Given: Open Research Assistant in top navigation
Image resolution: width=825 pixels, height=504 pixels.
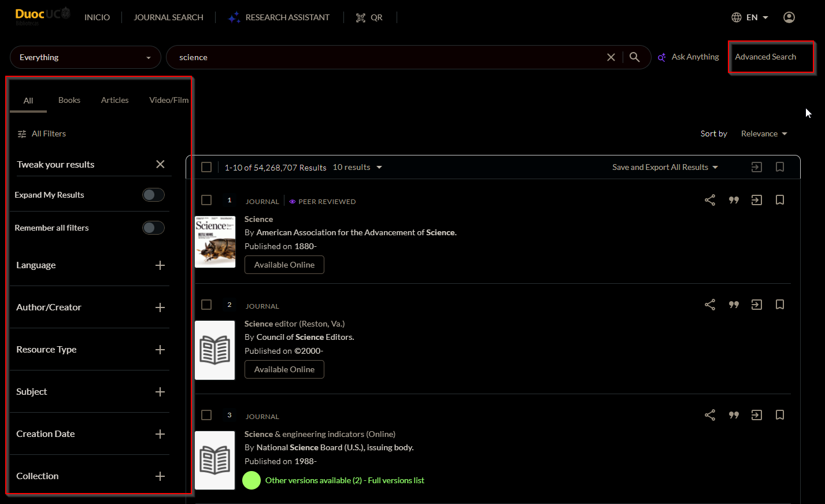Looking at the screenshot, I should point(279,17).
